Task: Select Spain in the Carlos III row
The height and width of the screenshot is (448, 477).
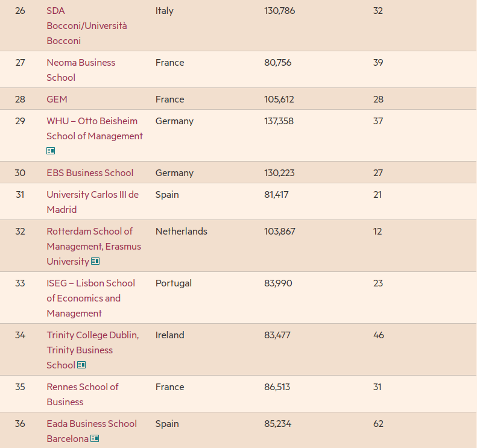Action: point(167,194)
